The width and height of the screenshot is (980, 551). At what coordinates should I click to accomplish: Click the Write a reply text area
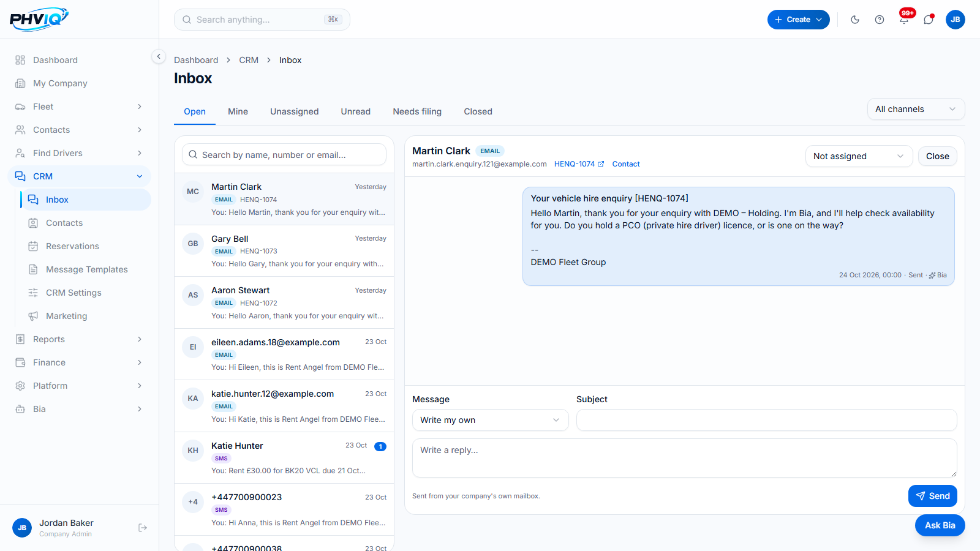(684, 458)
